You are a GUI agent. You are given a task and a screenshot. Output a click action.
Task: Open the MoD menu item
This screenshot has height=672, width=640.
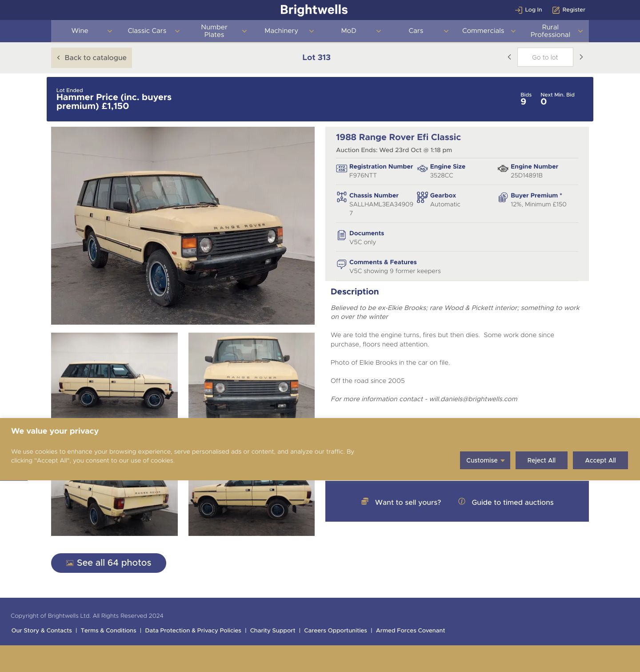point(348,31)
